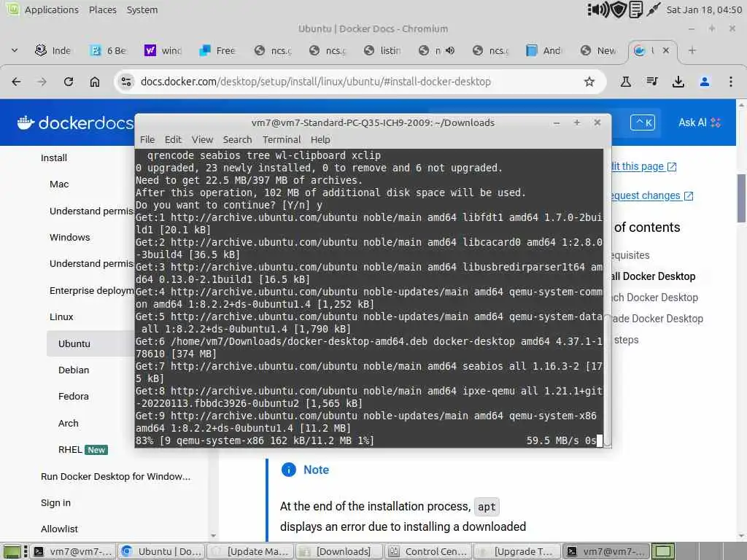
Task: Click the address bar URL
Action: pos(315,82)
